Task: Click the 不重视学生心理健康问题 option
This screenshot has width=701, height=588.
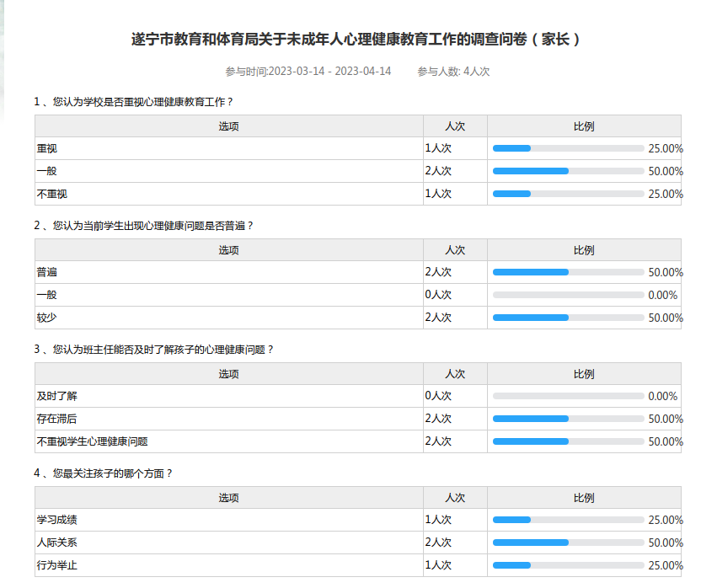Action: click(x=93, y=441)
